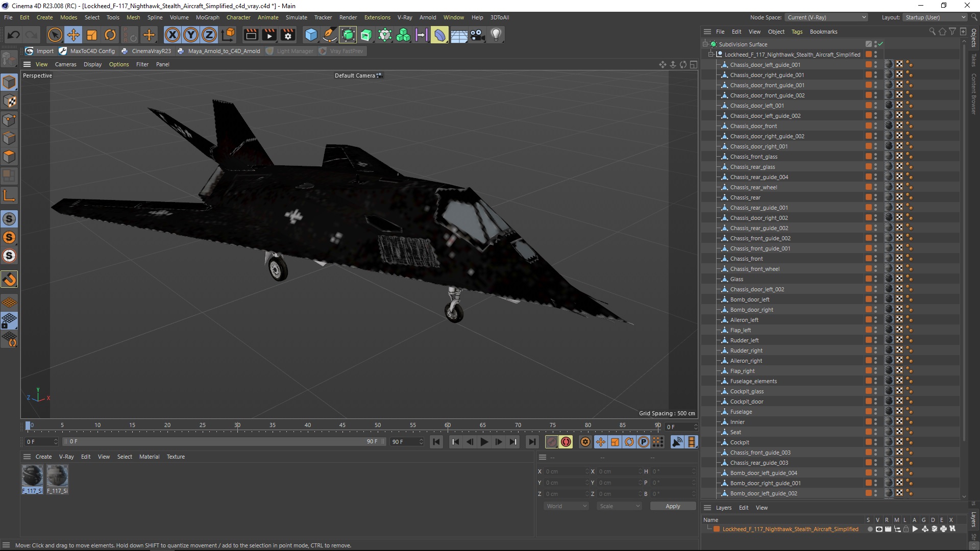Activate the Scale tool in top toolbar
Image resolution: width=980 pixels, height=551 pixels.
coord(92,35)
